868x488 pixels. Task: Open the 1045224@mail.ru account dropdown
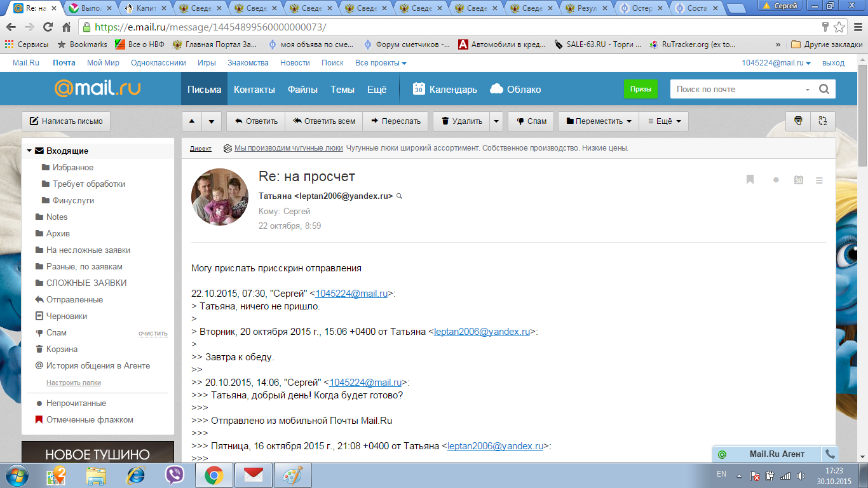tap(776, 63)
